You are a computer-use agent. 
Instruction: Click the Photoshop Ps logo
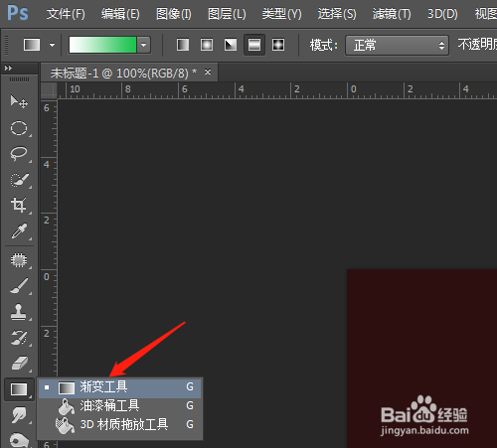pyautogui.click(x=18, y=13)
